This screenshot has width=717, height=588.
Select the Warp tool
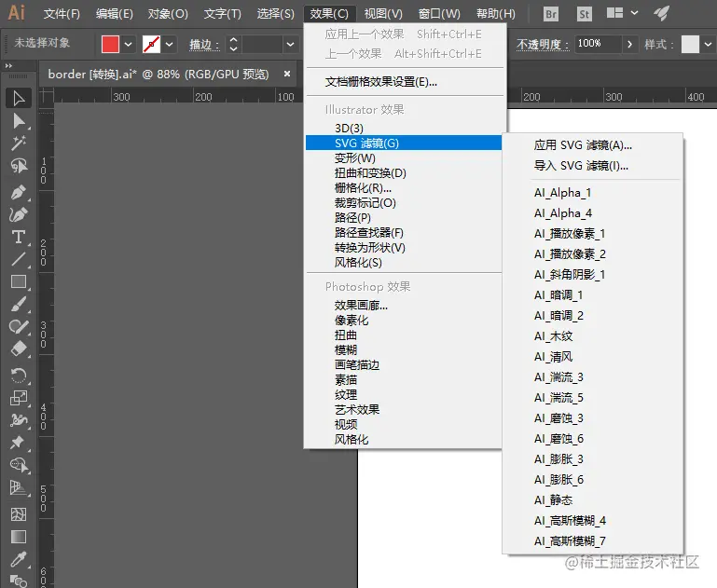[19, 420]
